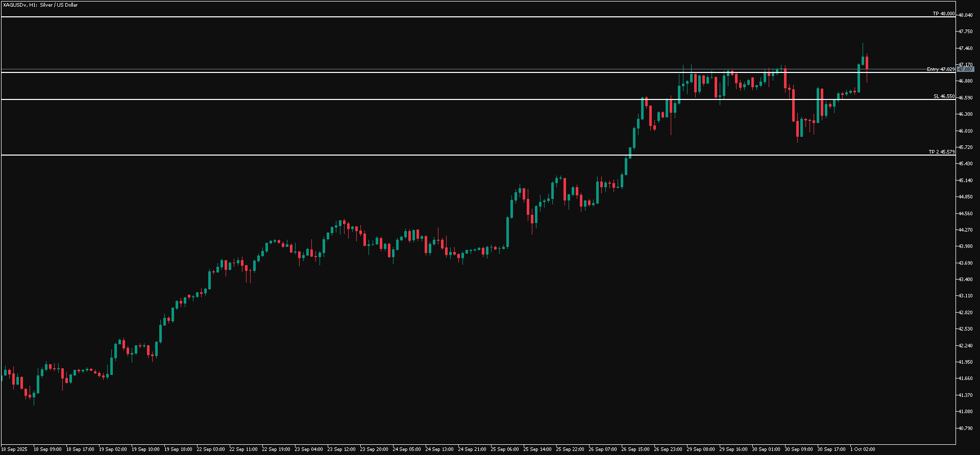
Task: Select the 26 Sep 15:00 time marker
Action: (635, 449)
